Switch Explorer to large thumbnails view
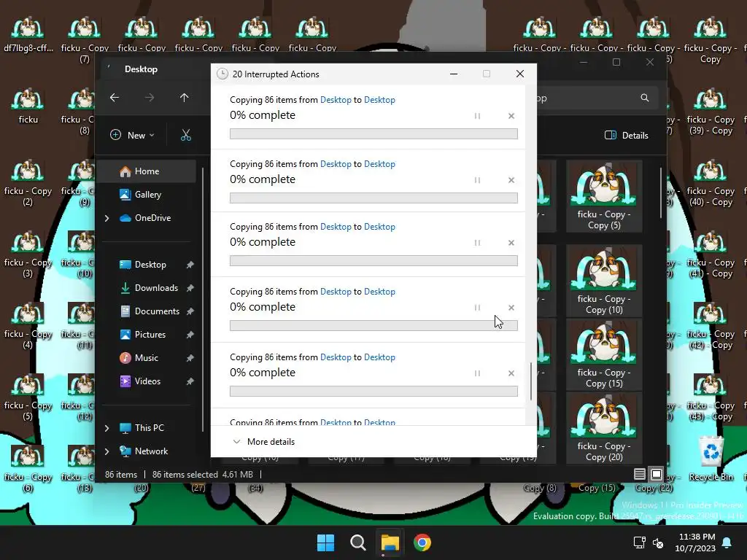Screen dimensions: 747x560 click(x=656, y=474)
